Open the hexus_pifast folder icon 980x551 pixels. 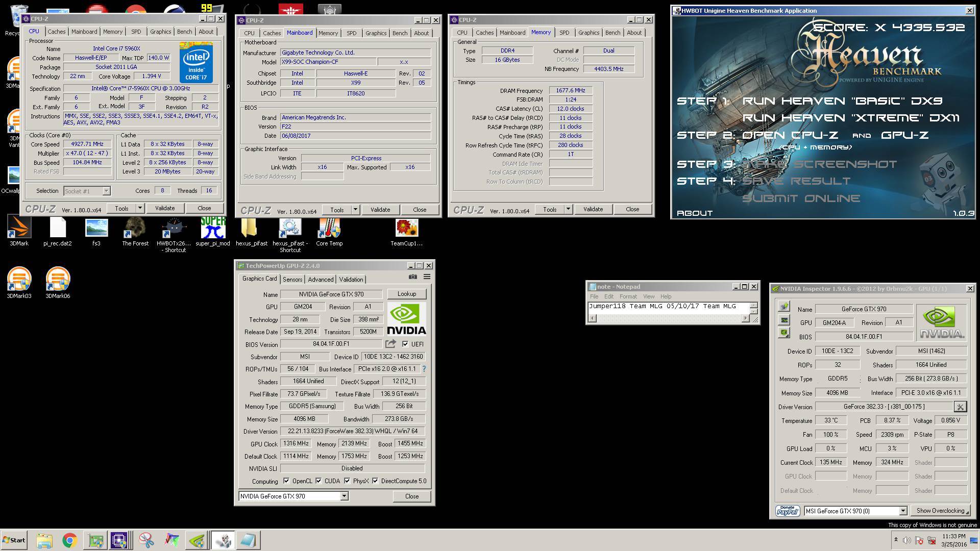(252, 231)
